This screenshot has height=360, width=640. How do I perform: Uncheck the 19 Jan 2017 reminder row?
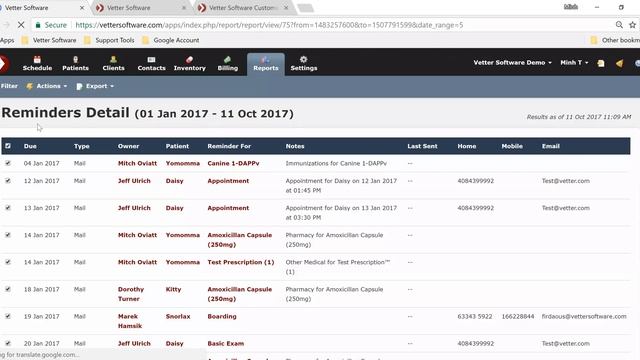tap(8, 316)
